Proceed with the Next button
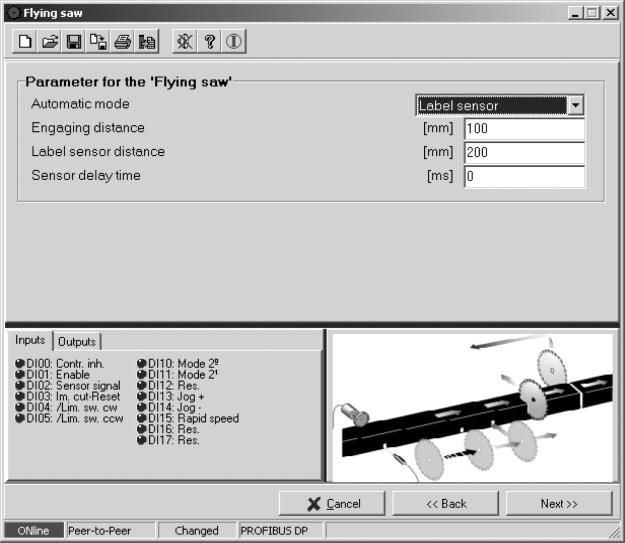The height and width of the screenshot is (543, 625). [x=559, y=504]
